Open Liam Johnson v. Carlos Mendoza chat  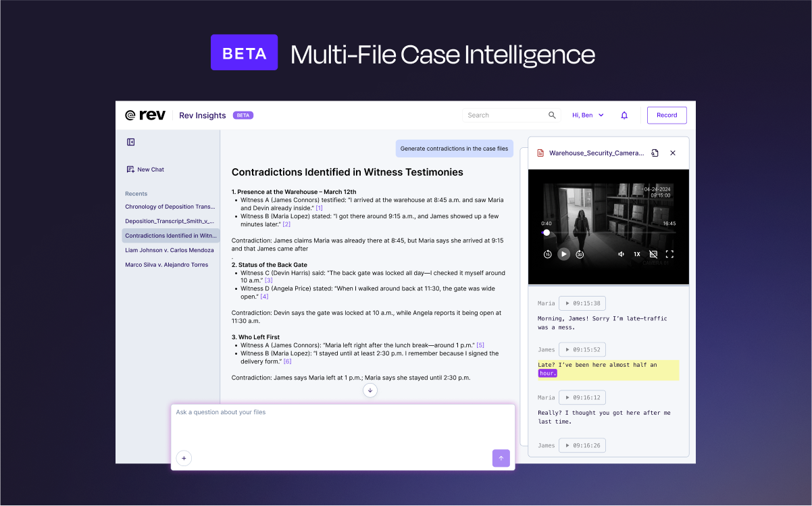170,250
